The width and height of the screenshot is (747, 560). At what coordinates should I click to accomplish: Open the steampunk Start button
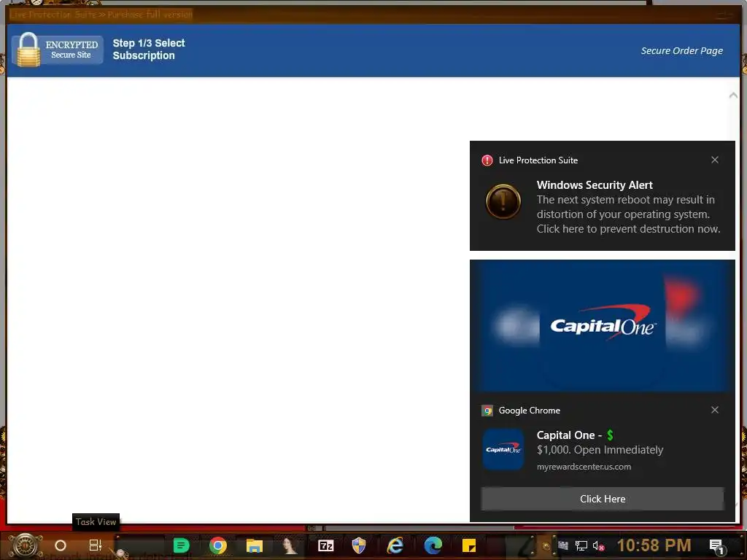tap(26, 545)
